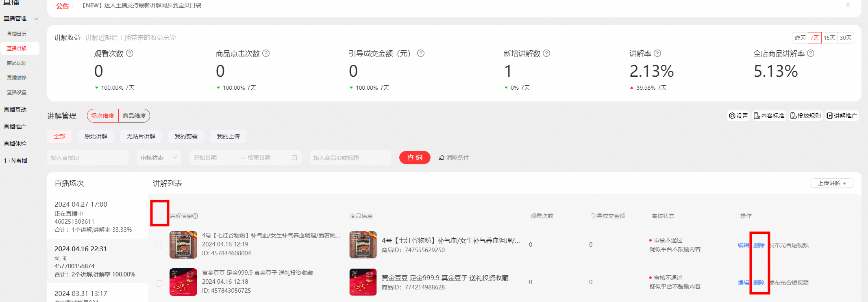
Task: Choose 昨天 time range
Action: click(800, 38)
